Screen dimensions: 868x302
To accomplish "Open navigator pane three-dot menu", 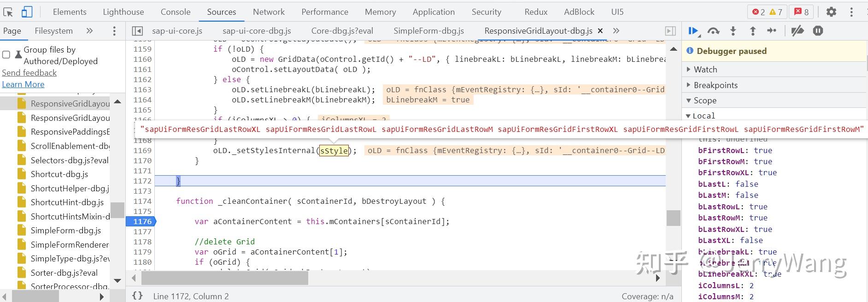I will pos(114,31).
